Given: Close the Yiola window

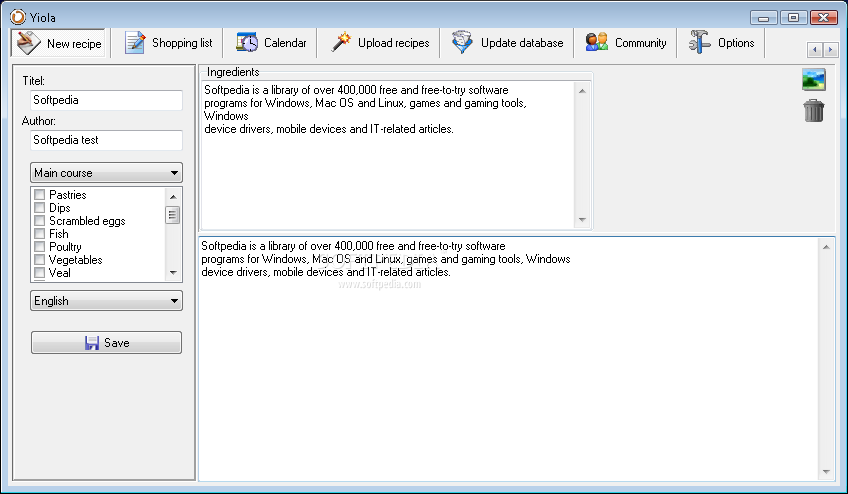Looking at the screenshot, I should pos(824,18).
